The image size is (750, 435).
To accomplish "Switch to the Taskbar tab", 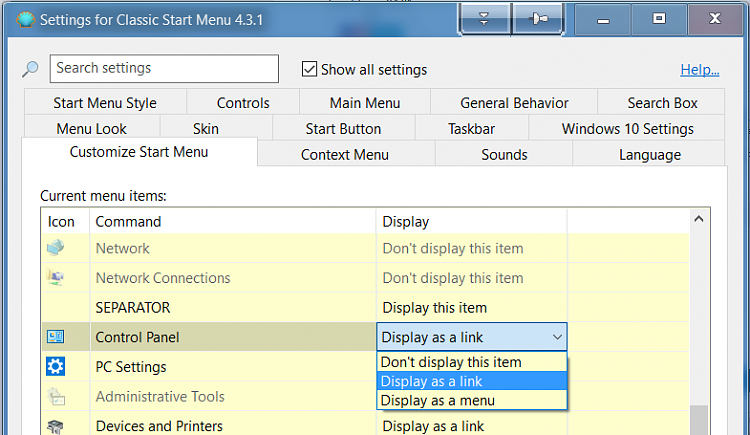I will 472,128.
